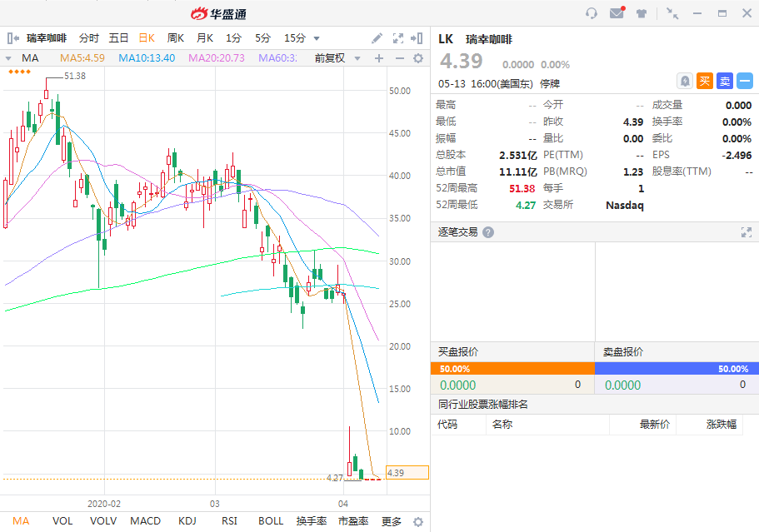Click the 华盛通 logo

click(218, 13)
